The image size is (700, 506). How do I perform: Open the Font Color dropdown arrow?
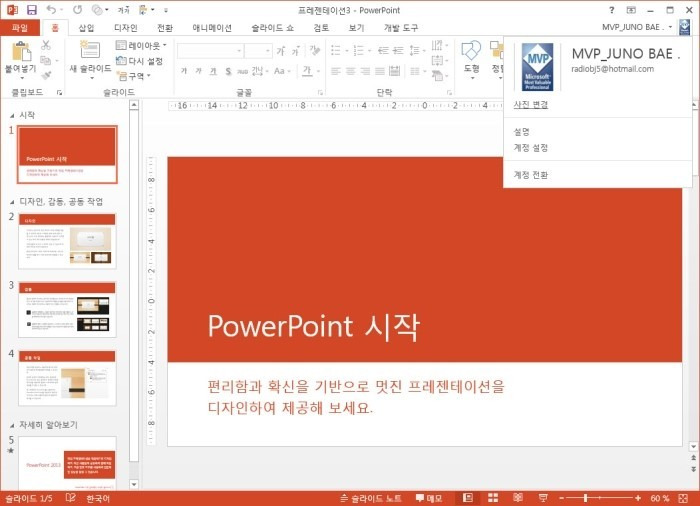tap(318, 71)
